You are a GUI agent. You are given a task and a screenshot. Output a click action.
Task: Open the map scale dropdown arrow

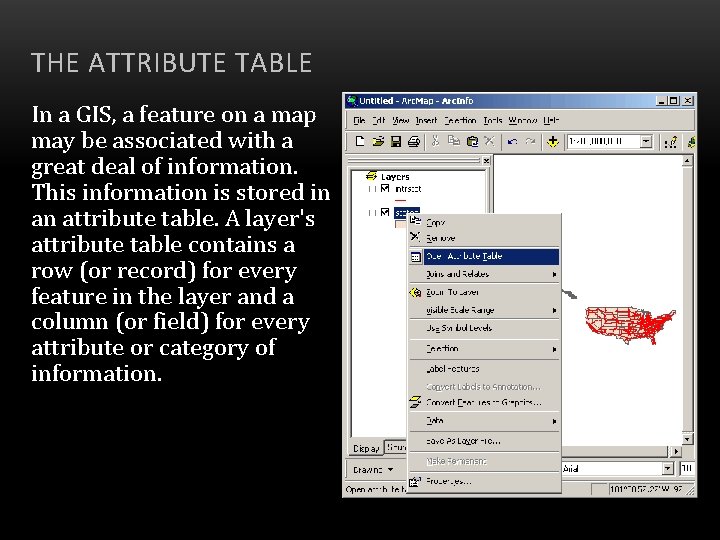pos(646,141)
